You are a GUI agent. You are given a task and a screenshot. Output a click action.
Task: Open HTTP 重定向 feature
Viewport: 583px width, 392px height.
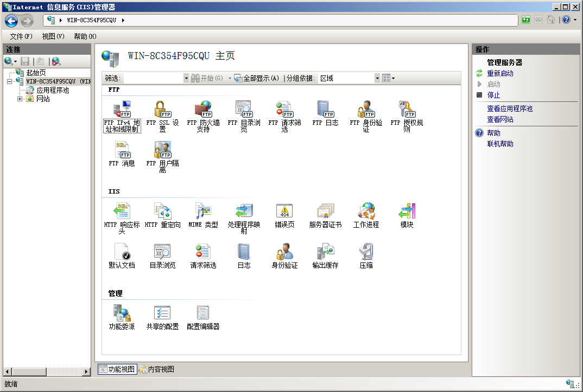pos(162,215)
